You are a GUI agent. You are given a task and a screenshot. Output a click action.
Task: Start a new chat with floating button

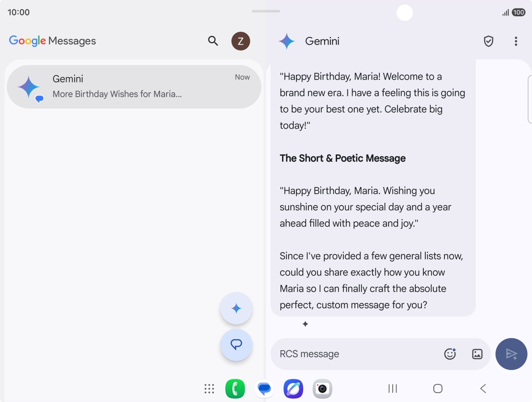pyautogui.click(x=236, y=345)
